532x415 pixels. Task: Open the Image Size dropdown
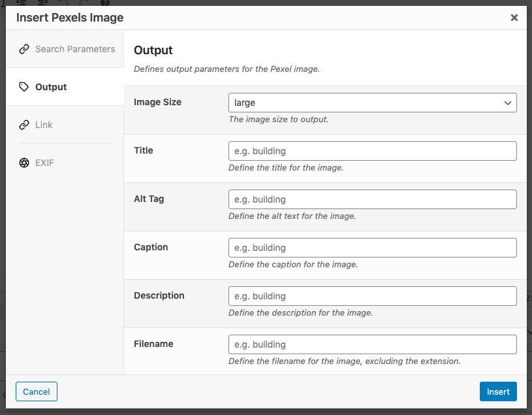[373, 103]
